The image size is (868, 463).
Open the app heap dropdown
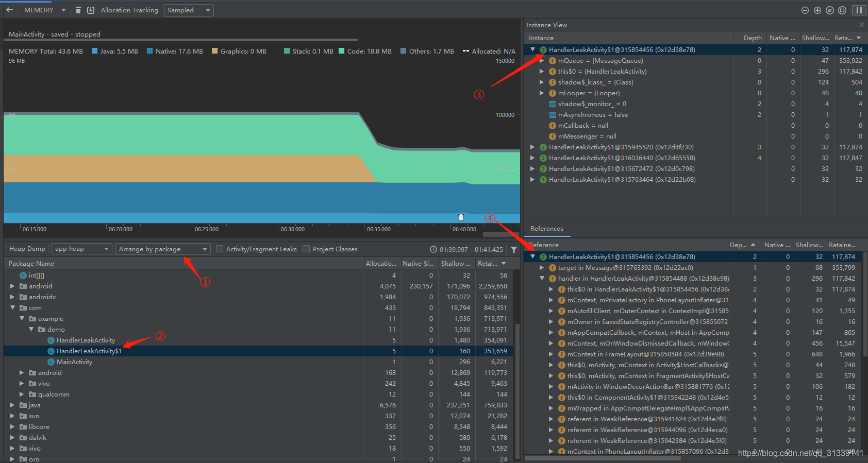click(x=82, y=249)
